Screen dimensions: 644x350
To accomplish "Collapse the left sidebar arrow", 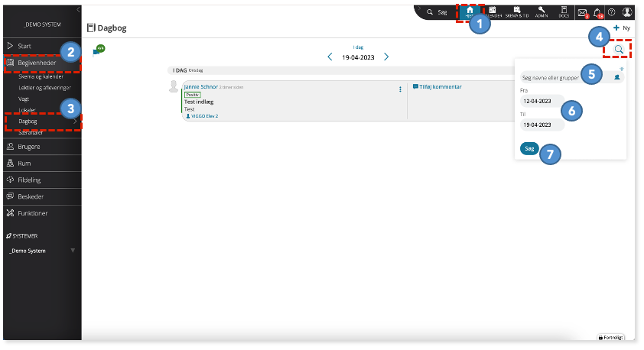I will [x=78, y=9].
